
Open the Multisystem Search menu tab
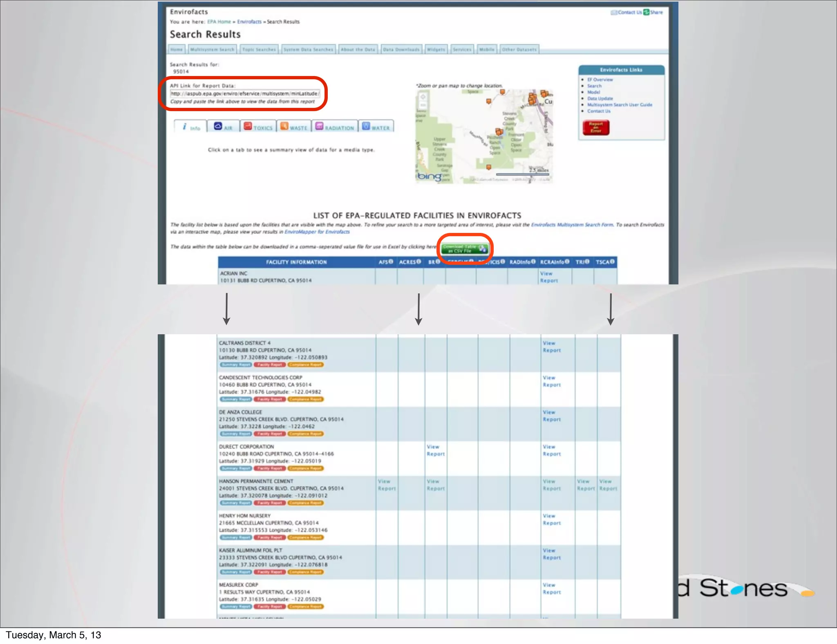coord(212,49)
